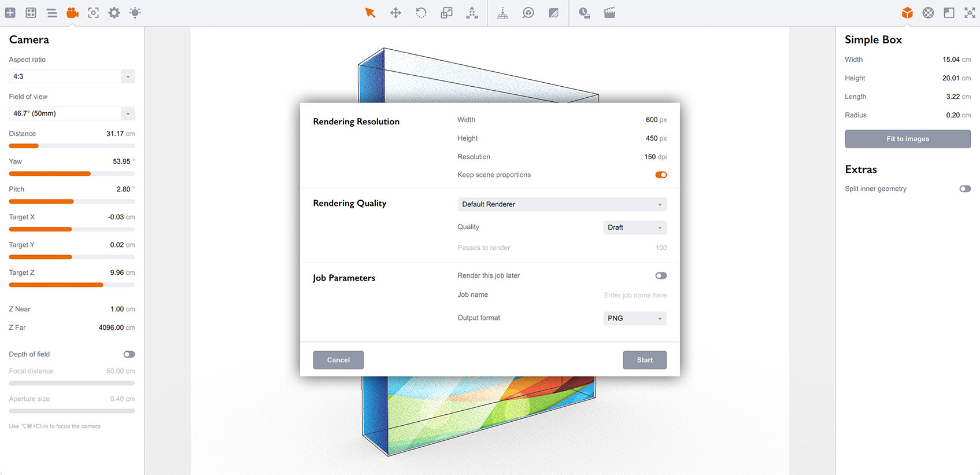This screenshot has height=475, width=980.
Task: Click the Pitch 2.80 value
Action: 123,189
